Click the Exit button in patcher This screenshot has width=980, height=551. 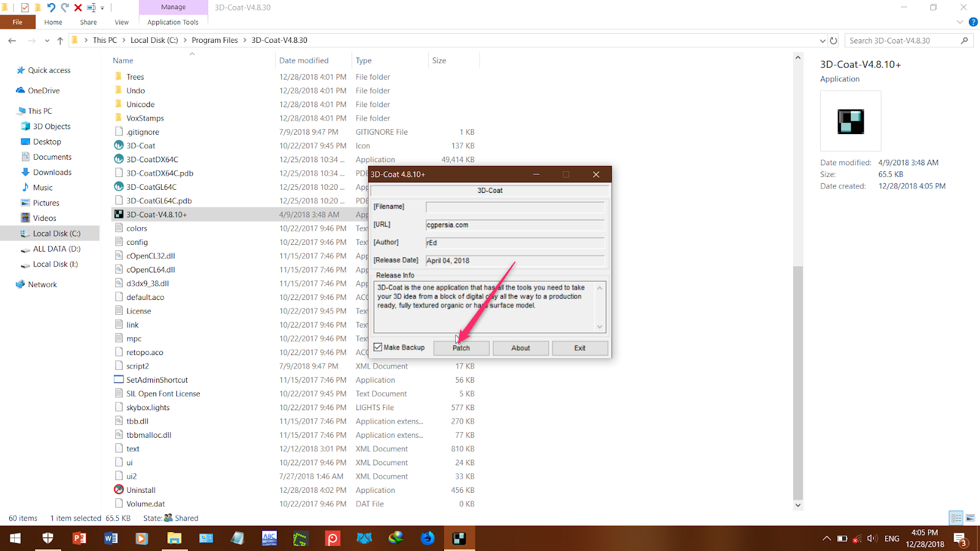[580, 348]
